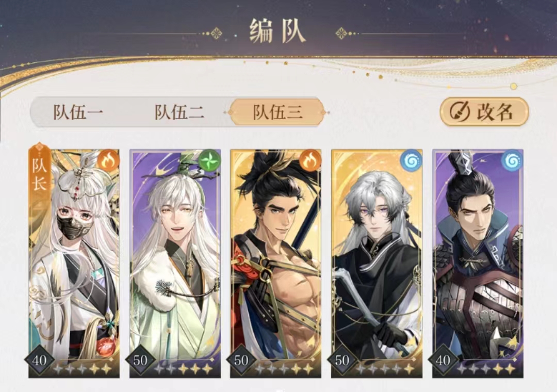557x392 pixels.
Task: Click blue swirl icon on gray-haired character card
Action: (x=411, y=160)
